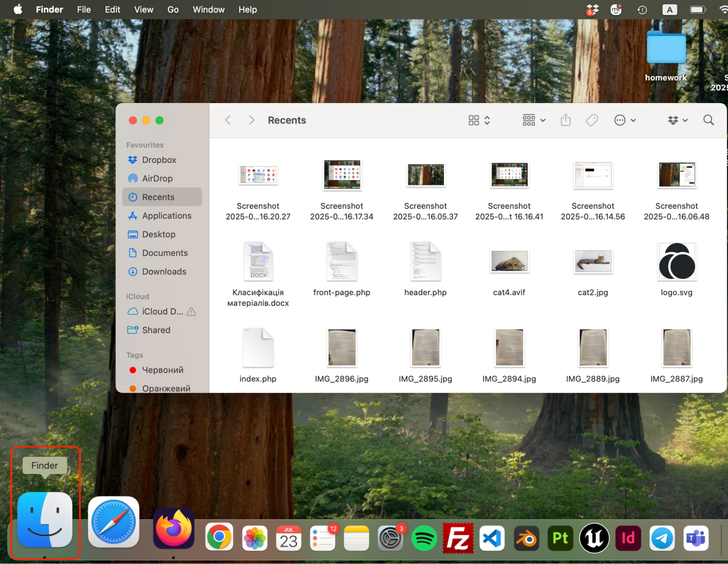The width and height of the screenshot is (728, 564).
Task: Open the Tags icon in the toolbar
Action: tap(591, 120)
